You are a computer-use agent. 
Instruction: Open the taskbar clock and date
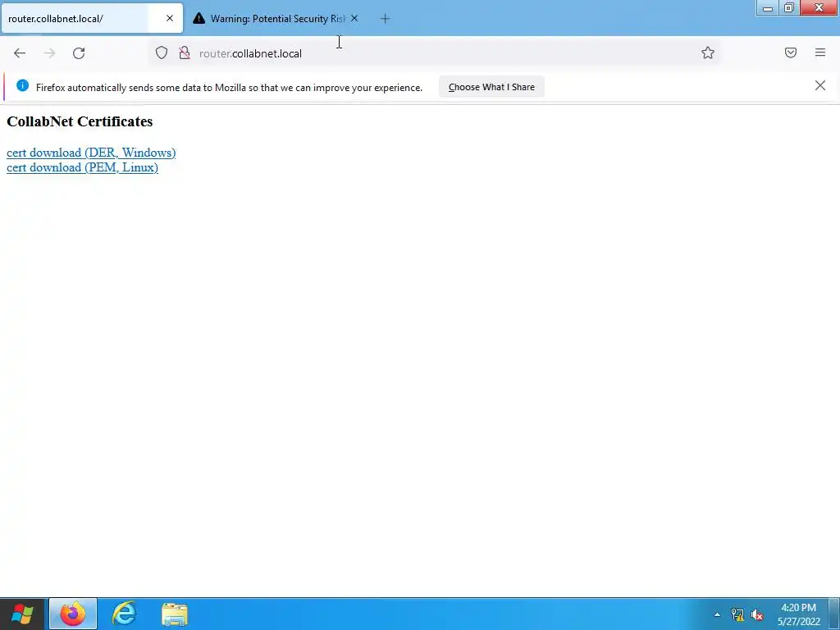(799, 614)
